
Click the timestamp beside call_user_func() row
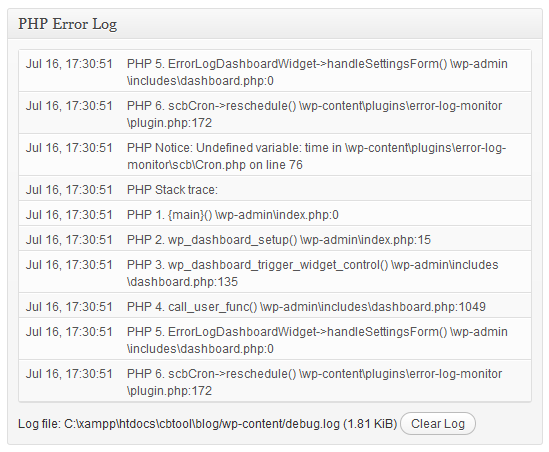[x=69, y=307]
